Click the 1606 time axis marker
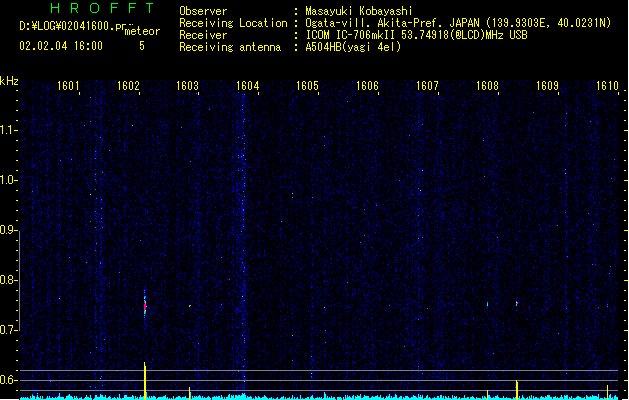The height and width of the screenshot is (400, 629). [x=367, y=86]
